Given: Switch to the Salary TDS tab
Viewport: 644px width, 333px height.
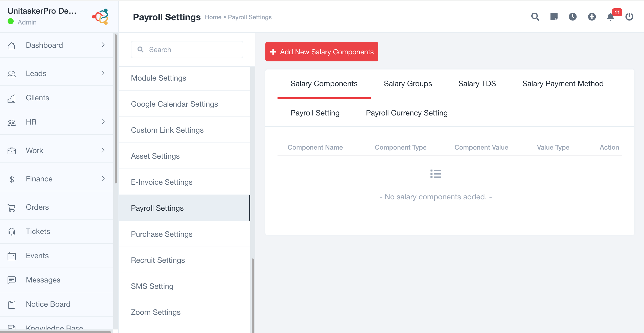Looking at the screenshot, I should click(x=477, y=84).
